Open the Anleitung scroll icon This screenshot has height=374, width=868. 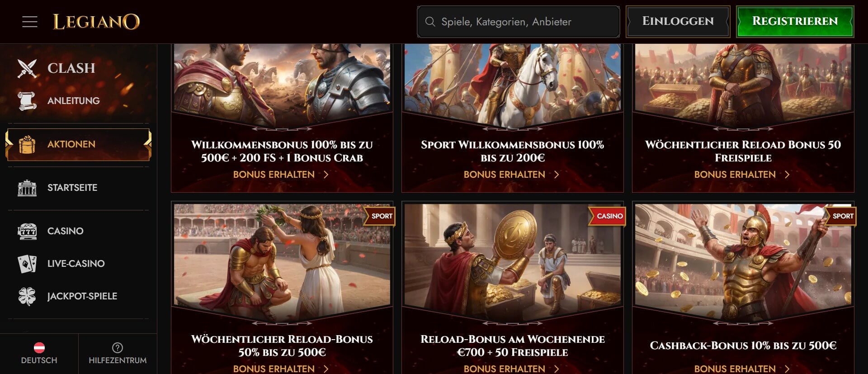(27, 101)
